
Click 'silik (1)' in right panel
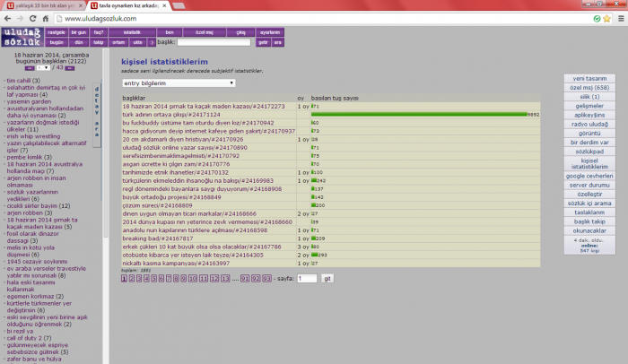[x=589, y=97]
